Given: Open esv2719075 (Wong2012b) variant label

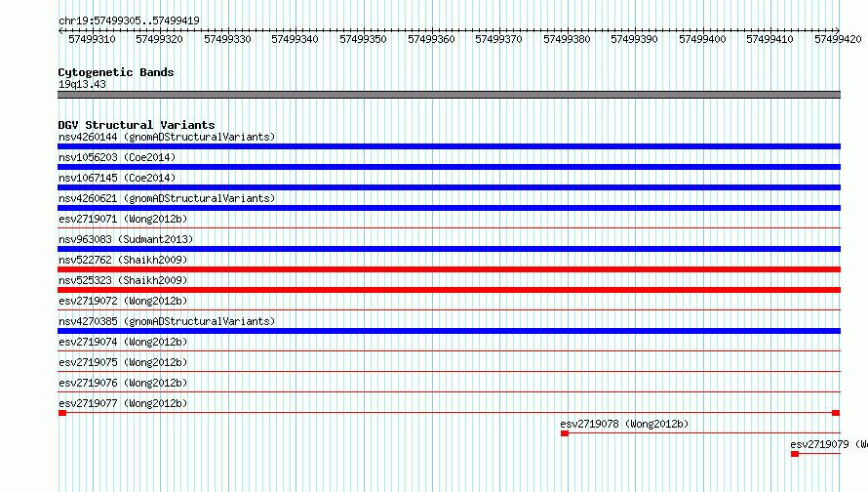Looking at the screenshot, I should [x=123, y=362].
